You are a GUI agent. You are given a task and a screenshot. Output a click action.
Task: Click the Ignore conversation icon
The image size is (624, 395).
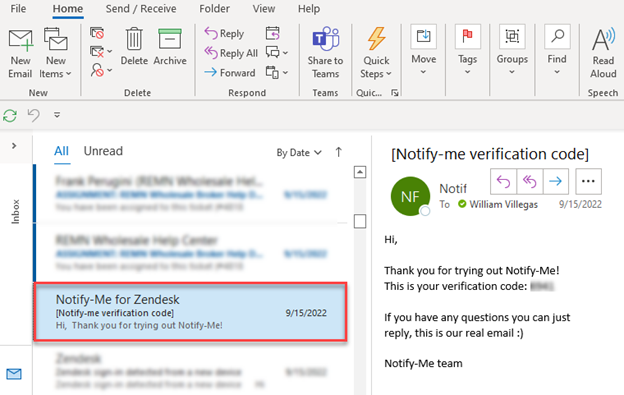[97, 33]
